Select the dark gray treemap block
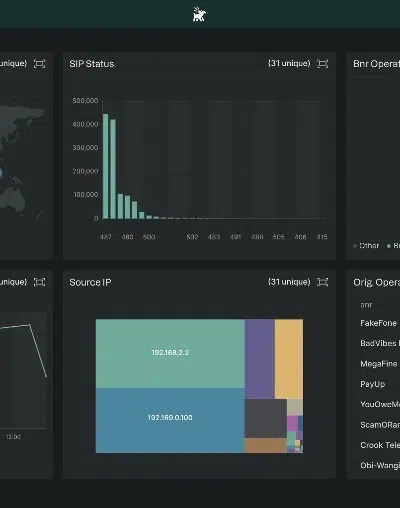This screenshot has height=508, width=400. [266, 418]
